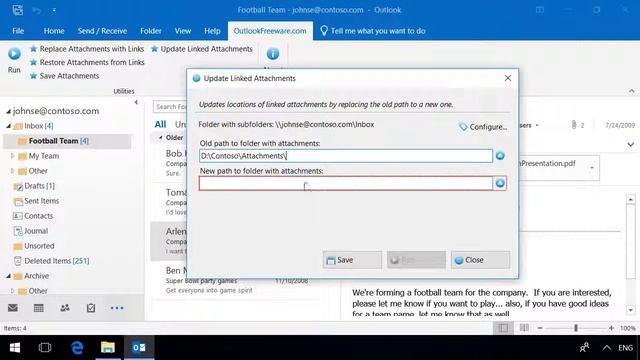
Task: Collapse the johnse@contoso.com account tree
Action: [8, 111]
